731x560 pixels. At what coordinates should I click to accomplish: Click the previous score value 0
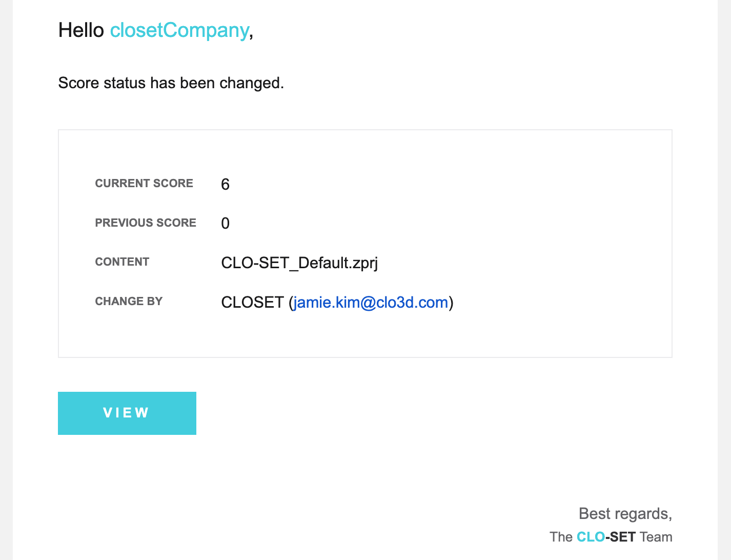(225, 223)
